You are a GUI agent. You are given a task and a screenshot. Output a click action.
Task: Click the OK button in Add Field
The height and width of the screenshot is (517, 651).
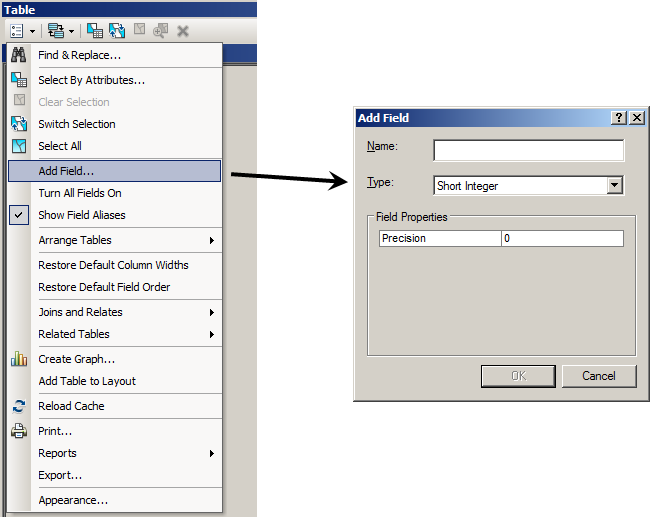pos(518,376)
